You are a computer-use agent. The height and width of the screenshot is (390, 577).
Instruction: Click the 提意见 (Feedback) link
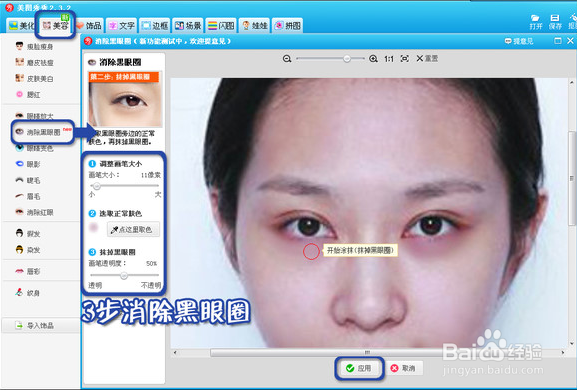pyautogui.click(x=519, y=41)
